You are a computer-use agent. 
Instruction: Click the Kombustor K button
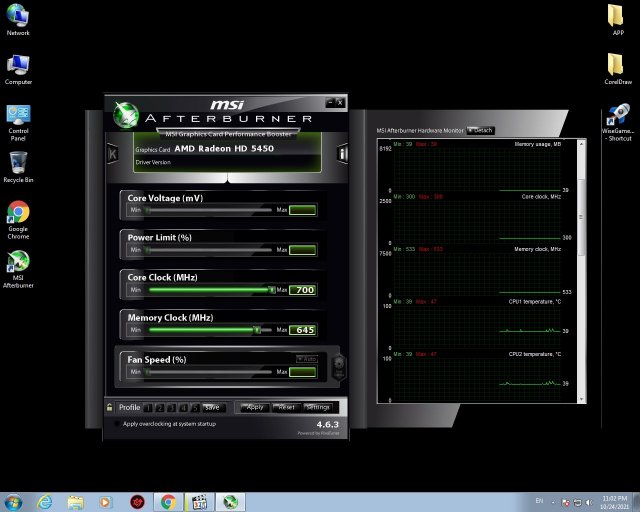[112, 152]
